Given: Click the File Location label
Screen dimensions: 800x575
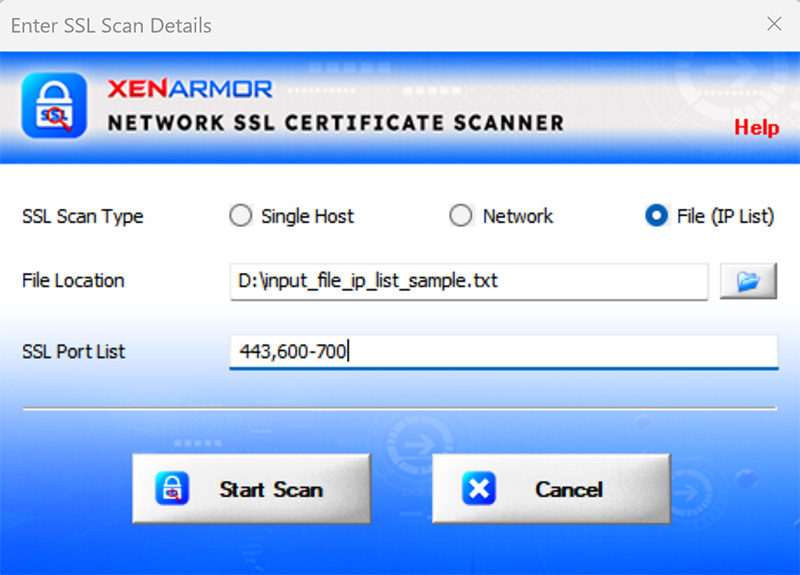Looking at the screenshot, I should (x=73, y=281).
